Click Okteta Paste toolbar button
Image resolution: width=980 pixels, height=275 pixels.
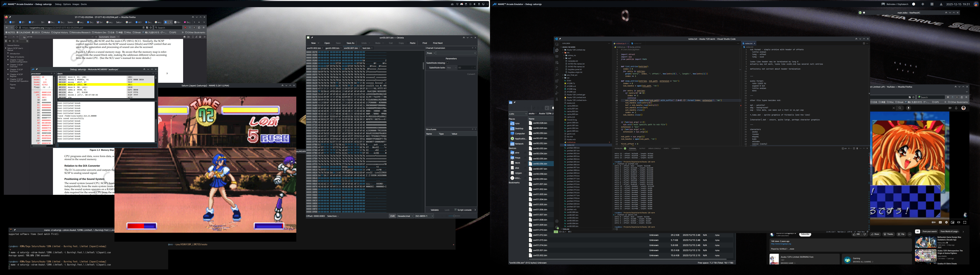412,43
